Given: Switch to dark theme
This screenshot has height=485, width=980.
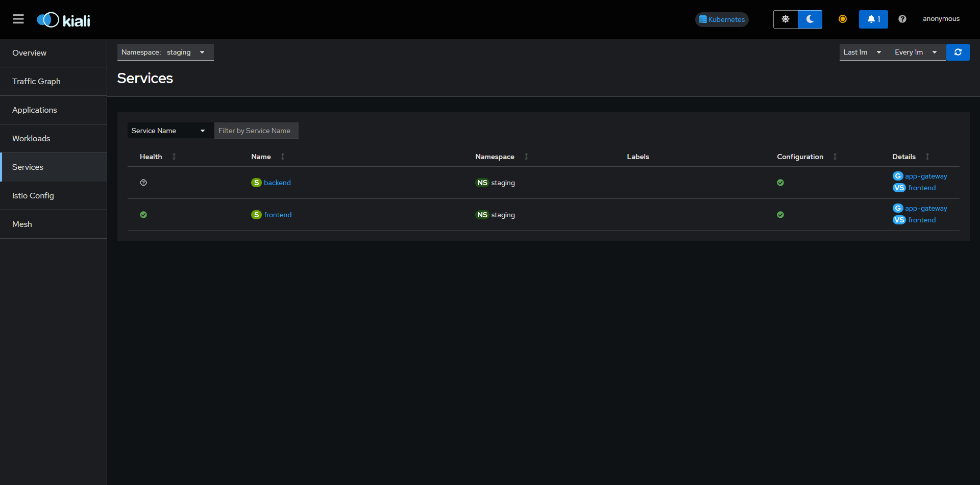Looking at the screenshot, I should point(810,19).
